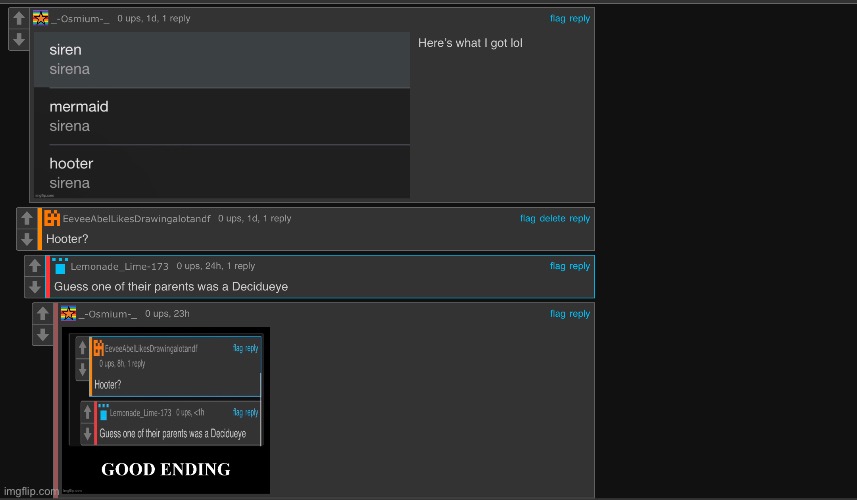Reply to _-Osmium-_'s top comment
857x500 pixels.
coord(579,18)
